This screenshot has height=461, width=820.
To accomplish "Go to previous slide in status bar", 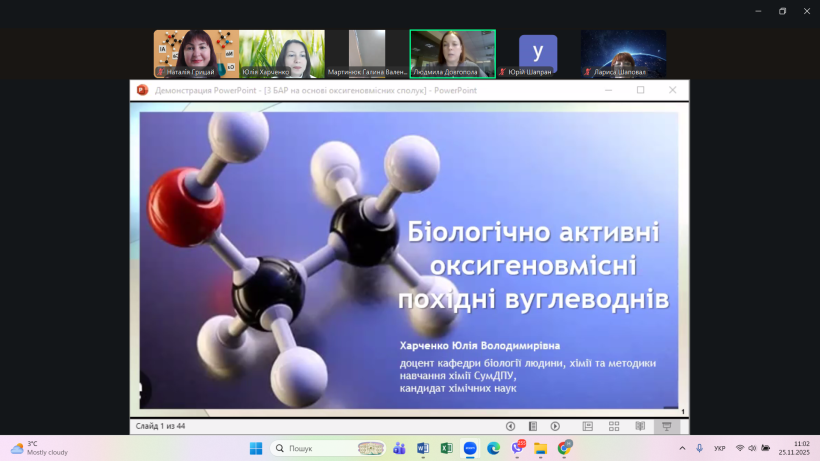I will 510,426.
